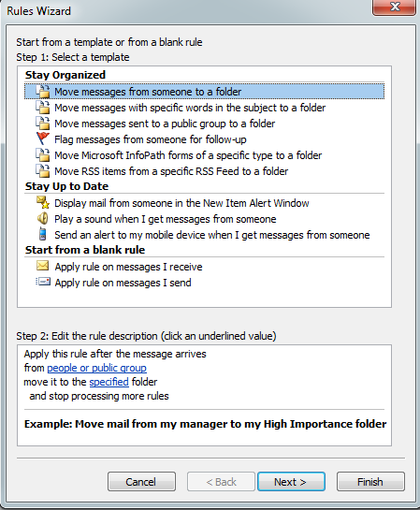Click the mobile phone icon for device alerts

pyautogui.click(x=43, y=234)
